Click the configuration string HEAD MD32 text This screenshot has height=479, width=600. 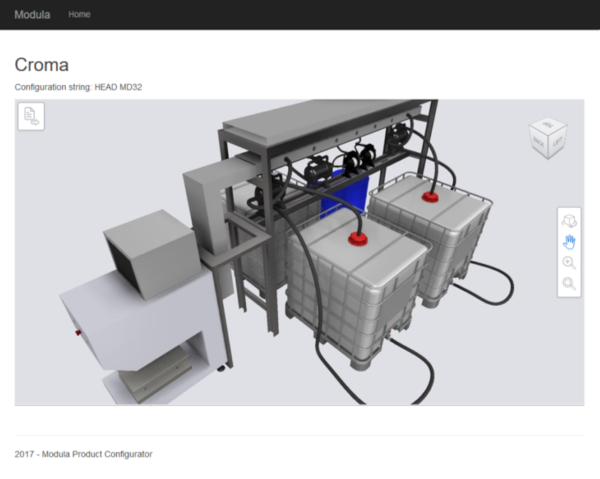click(x=78, y=87)
